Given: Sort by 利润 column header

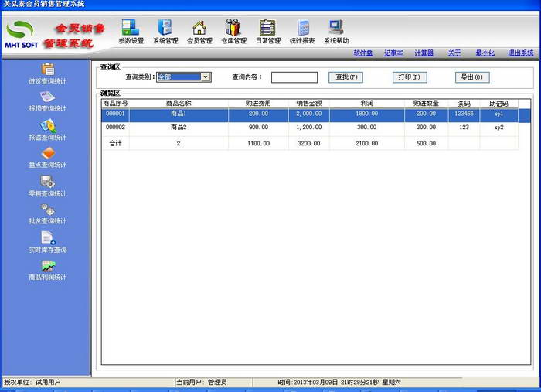Looking at the screenshot, I should [367, 103].
